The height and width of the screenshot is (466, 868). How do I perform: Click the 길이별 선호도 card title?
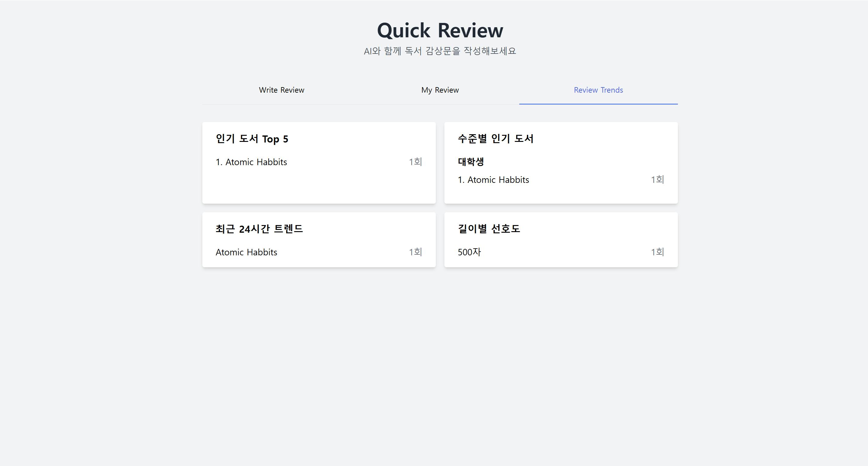pyautogui.click(x=489, y=229)
